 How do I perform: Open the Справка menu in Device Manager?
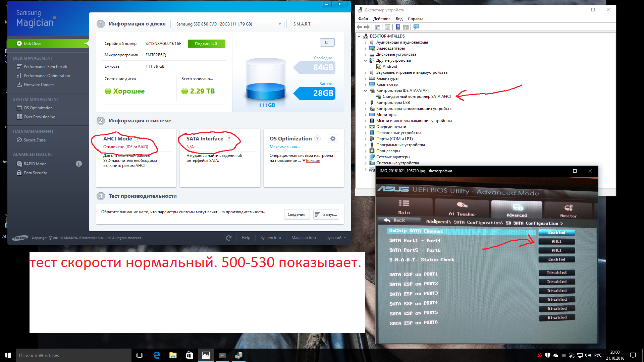[415, 19]
